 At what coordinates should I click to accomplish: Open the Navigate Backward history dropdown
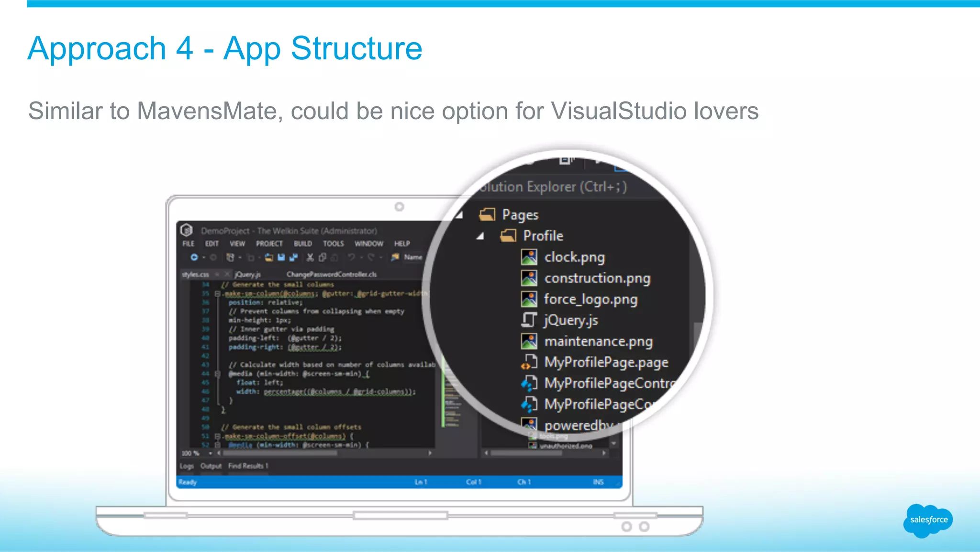203,258
